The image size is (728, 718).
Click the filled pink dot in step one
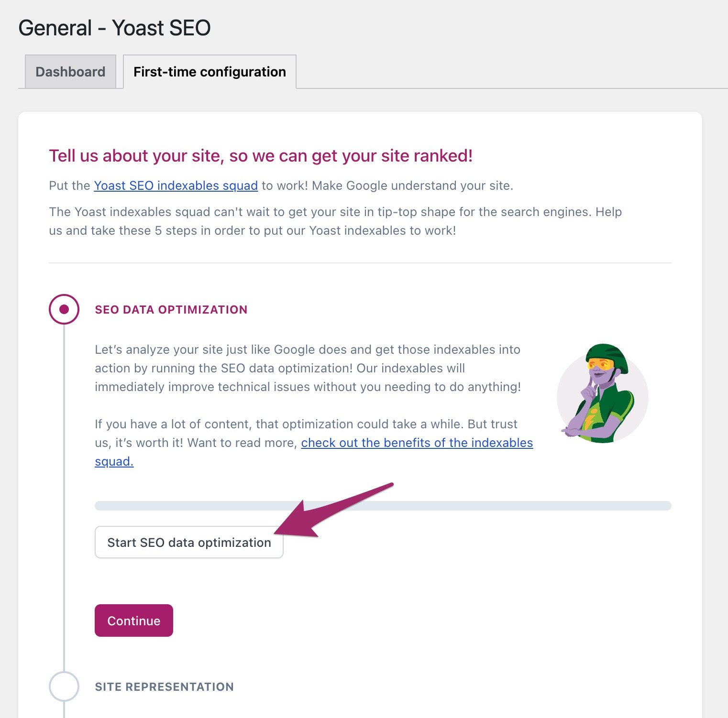click(x=64, y=309)
